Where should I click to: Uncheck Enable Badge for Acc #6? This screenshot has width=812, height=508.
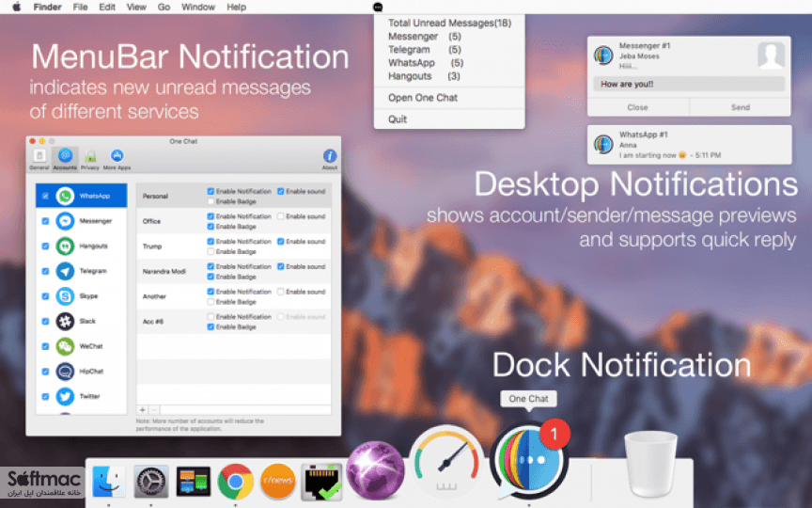pos(211,326)
